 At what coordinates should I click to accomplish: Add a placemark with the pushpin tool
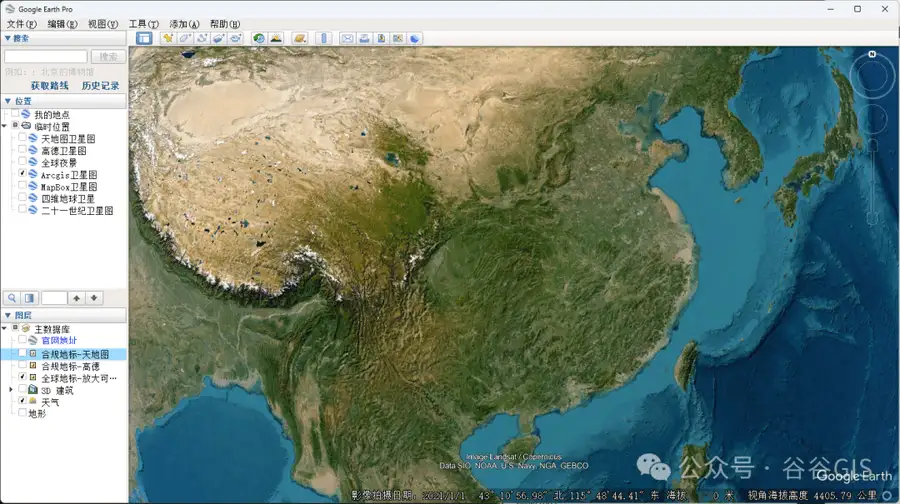point(168,38)
